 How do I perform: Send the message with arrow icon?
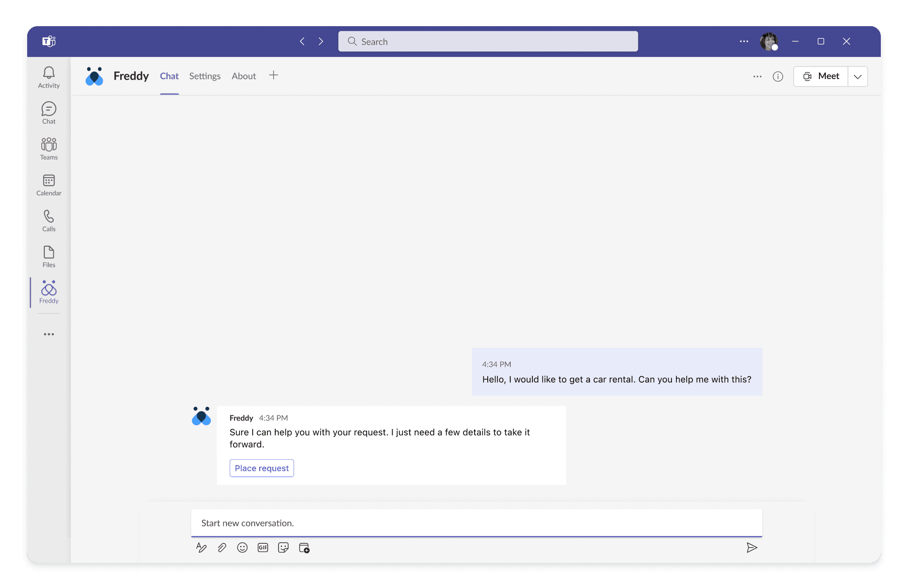click(x=751, y=548)
